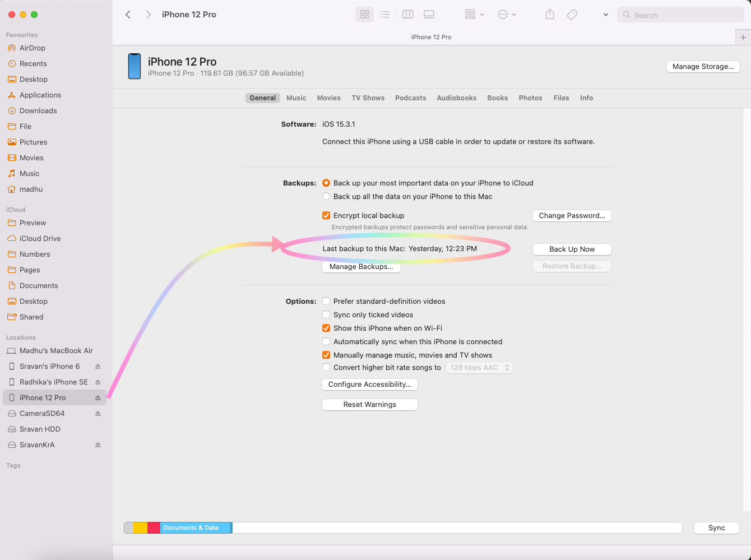
Task: Untick Show this iPhone when on Wi-Fi
Action: coord(326,328)
